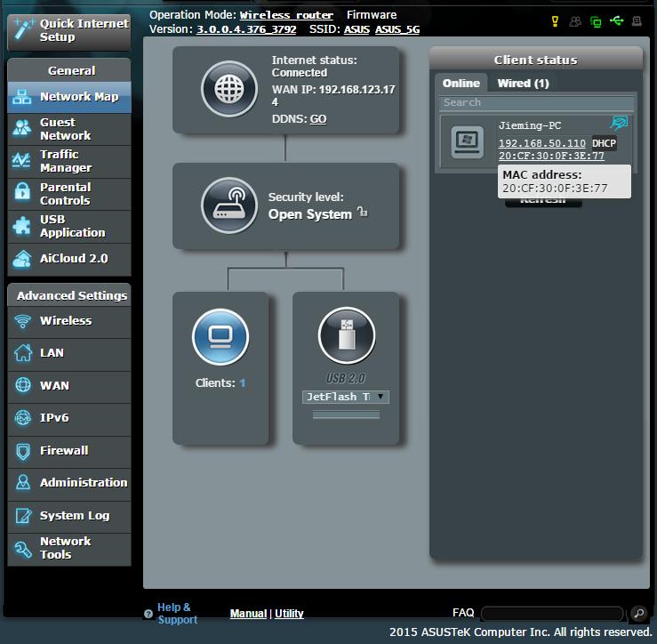Click the DDNS GO link
This screenshot has width=657, height=644.
click(318, 119)
